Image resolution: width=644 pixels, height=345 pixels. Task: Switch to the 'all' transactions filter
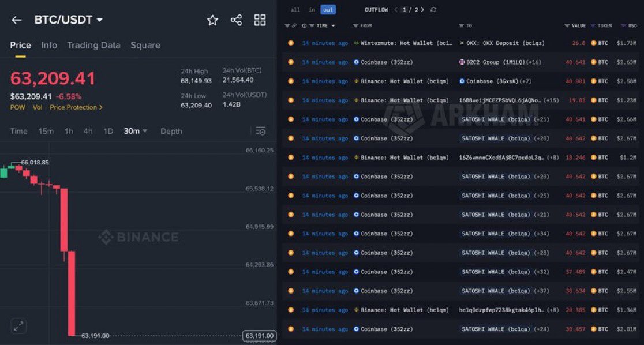295,9
